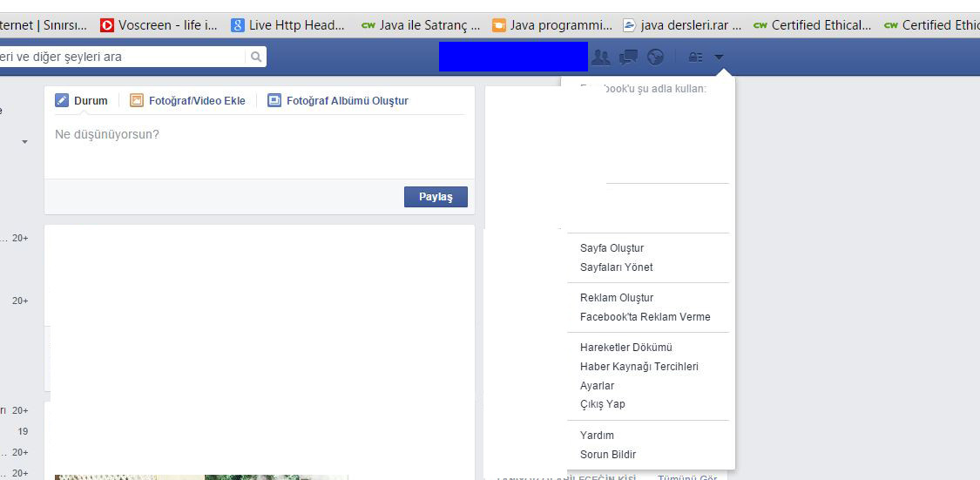Open the Live Http Head... bookmark
Screen dimensions: 980x480
[288, 25]
